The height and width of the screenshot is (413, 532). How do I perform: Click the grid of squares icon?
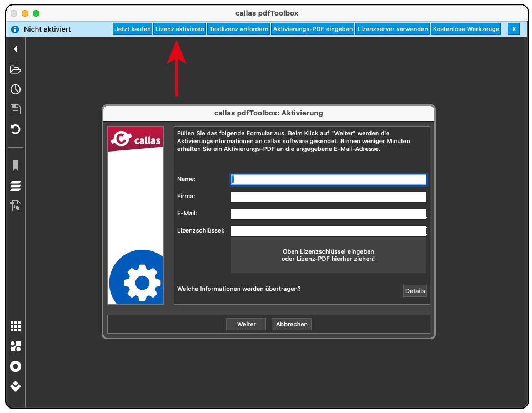point(16,326)
